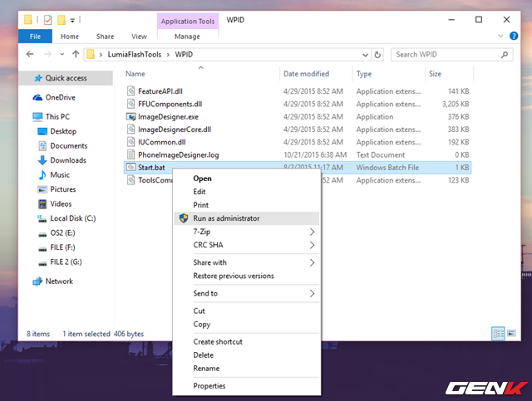Click the LumiaFlashTools breadcrumb in address bar

click(x=128, y=55)
